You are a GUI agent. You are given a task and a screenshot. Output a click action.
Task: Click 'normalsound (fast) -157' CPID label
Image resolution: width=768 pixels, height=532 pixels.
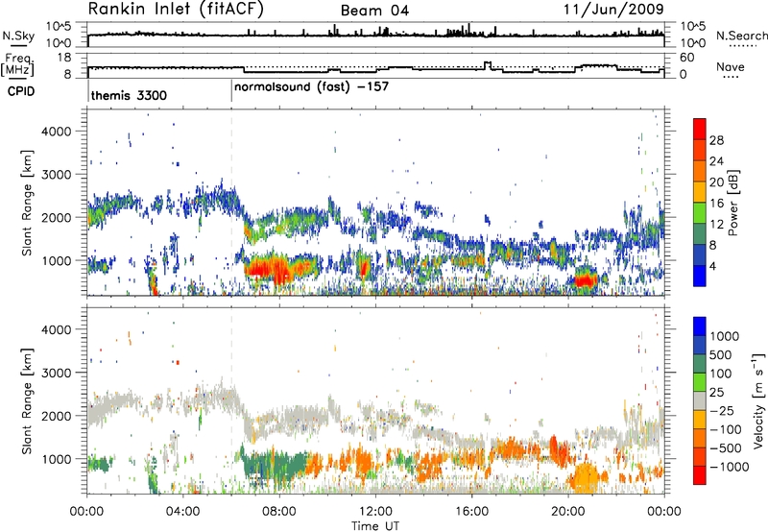(x=311, y=87)
